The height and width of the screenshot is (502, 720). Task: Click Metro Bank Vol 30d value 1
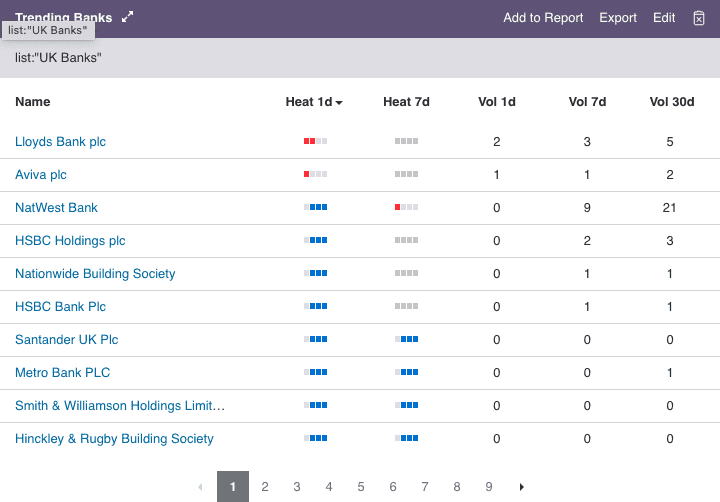click(670, 372)
